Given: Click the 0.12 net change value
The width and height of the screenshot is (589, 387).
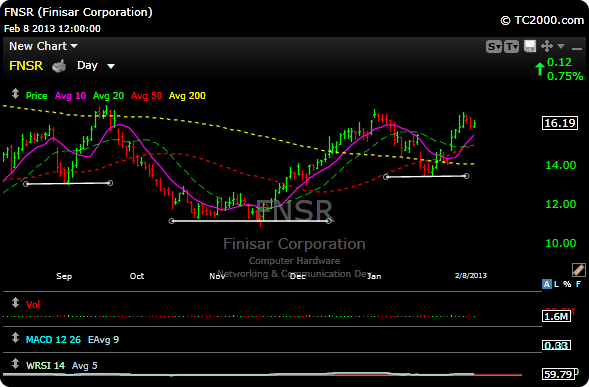Looking at the screenshot, I should [x=559, y=62].
